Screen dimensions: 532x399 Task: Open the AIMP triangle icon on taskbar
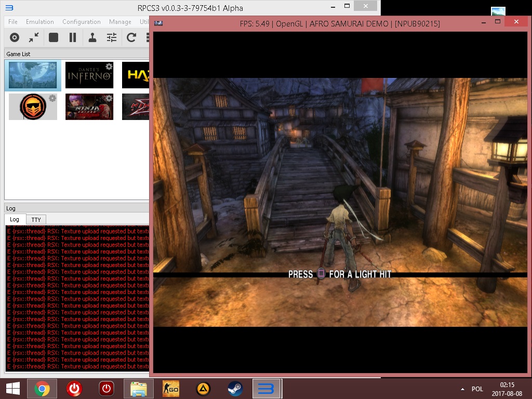[203, 389]
